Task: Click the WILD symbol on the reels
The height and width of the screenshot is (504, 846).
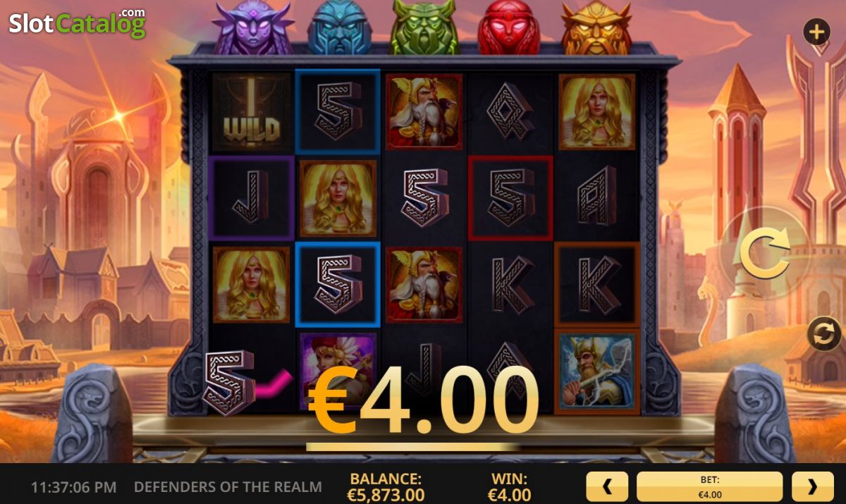Action: point(252,112)
